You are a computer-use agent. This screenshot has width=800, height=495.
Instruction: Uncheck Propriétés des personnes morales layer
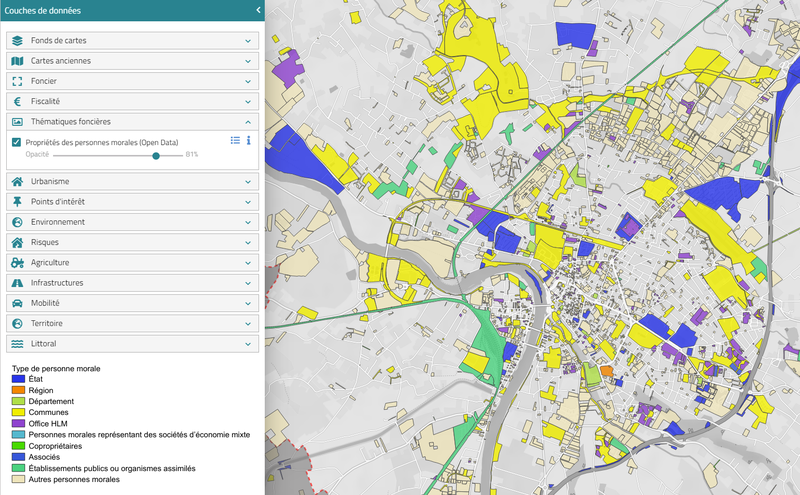click(17, 142)
